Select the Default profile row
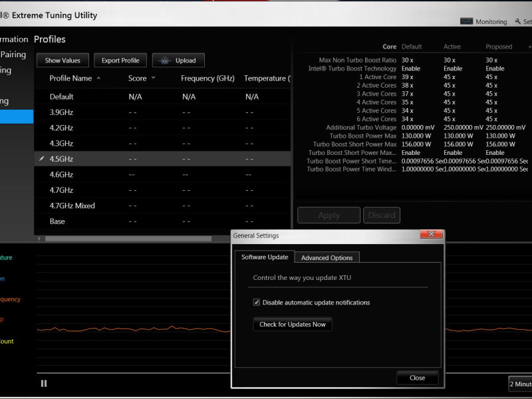Viewport: 532px width, 399px height. coord(162,96)
